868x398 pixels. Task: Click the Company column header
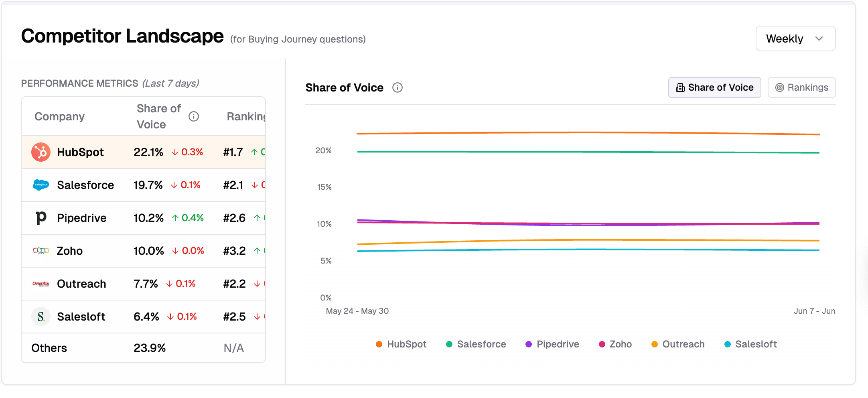click(59, 116)
